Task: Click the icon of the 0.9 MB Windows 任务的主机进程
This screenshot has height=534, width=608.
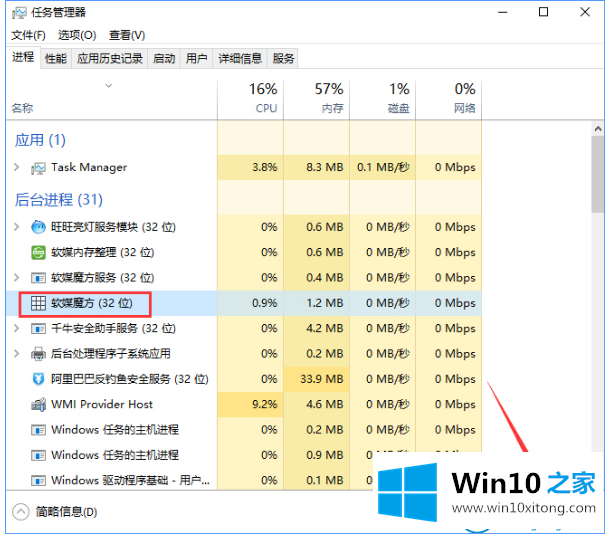Action: coord(38,455)
